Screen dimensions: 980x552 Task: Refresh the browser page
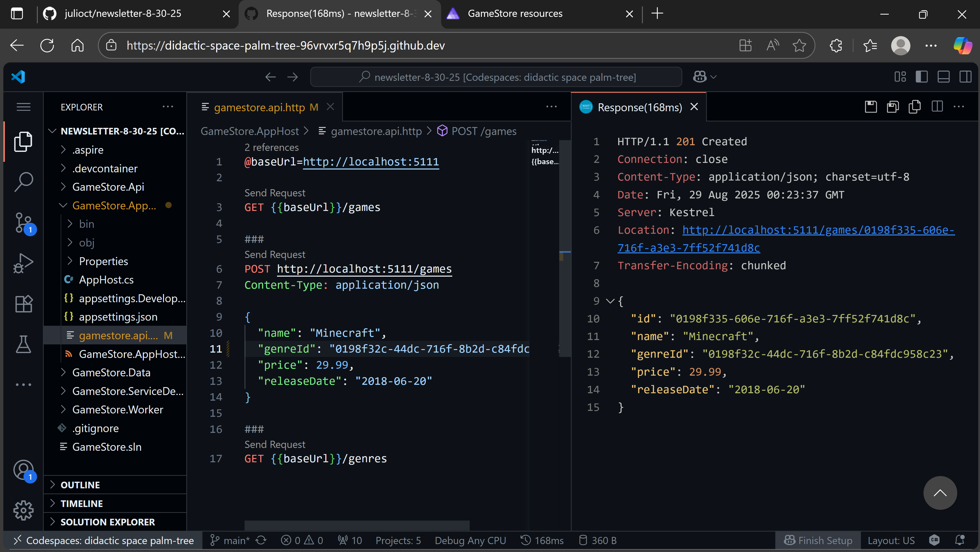[47, 46]
